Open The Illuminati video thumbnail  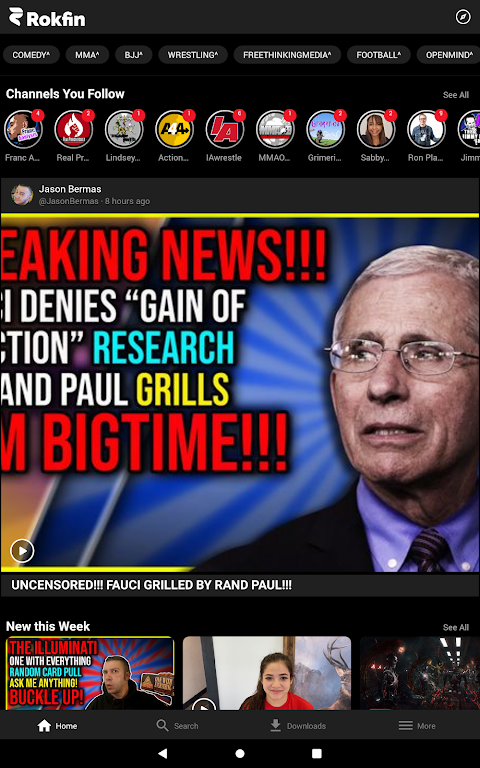click(90, 673)
